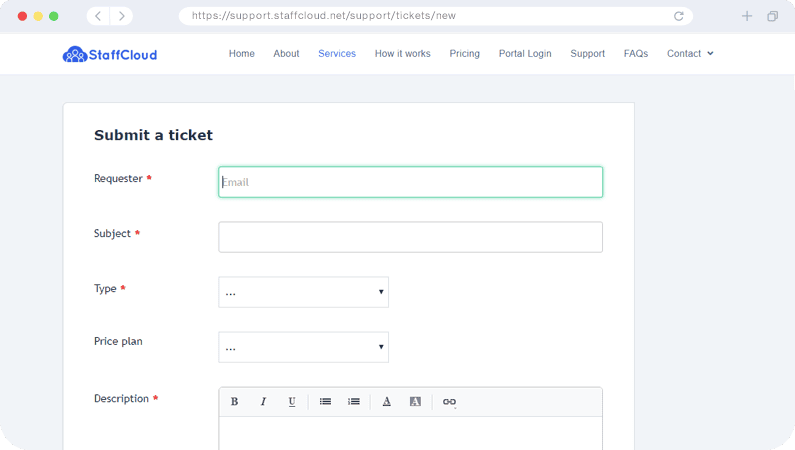The height and width of the screenshot is (450, 795).
Task: Open a new browser tab with plus icon
Action: pyautogui.click(x=747, y=16)
